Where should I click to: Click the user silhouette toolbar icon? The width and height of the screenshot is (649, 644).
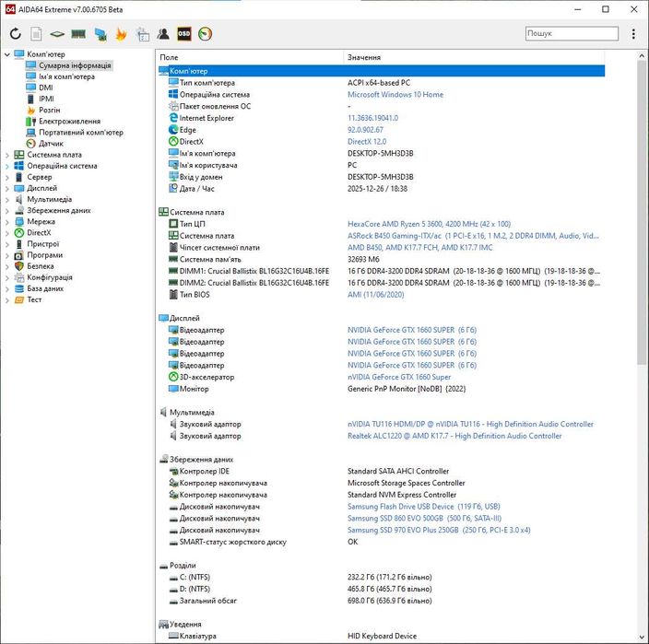[163, 34]
